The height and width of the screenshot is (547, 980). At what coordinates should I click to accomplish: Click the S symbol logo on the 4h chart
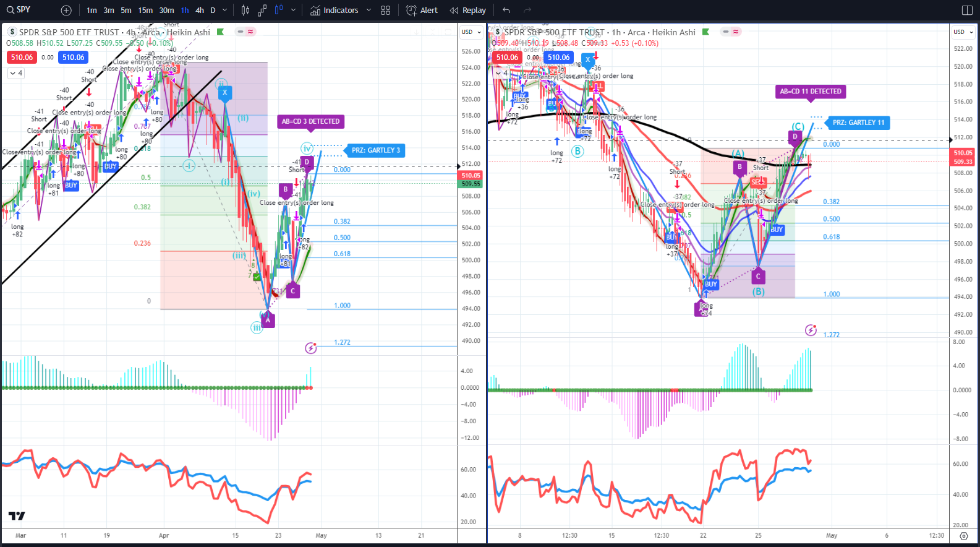point(12,32)
